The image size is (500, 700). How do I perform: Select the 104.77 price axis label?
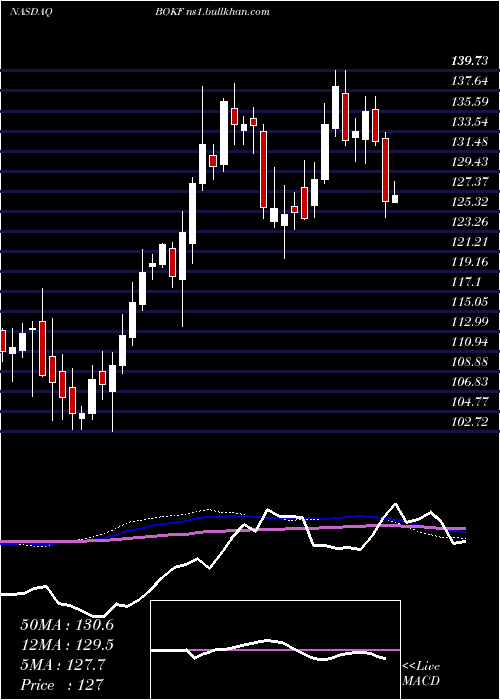tap(469, 402)
